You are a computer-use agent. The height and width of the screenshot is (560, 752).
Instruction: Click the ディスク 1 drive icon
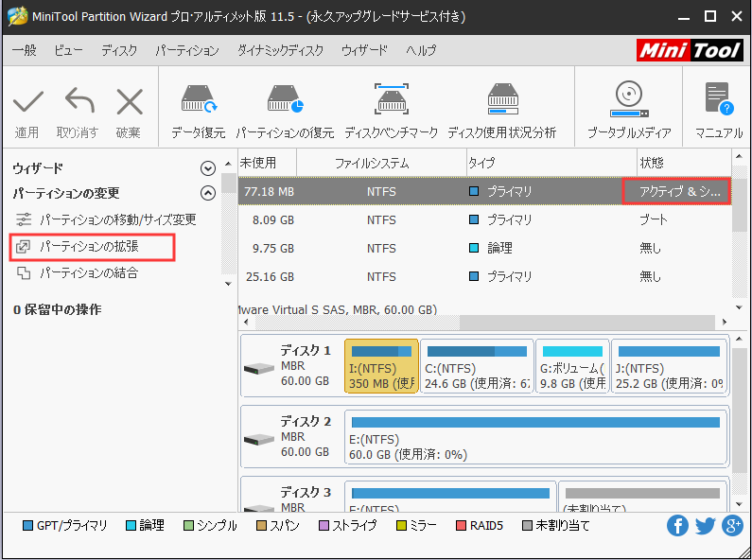(259, 369)
